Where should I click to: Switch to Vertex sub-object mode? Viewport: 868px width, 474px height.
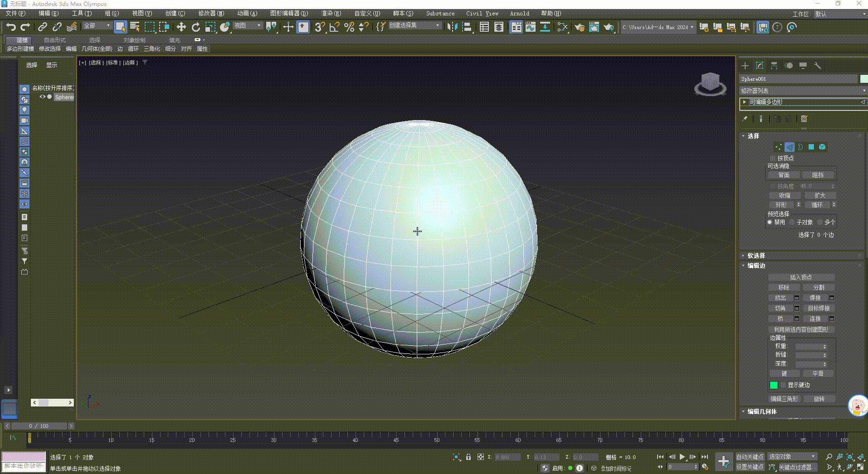[778, 147]
